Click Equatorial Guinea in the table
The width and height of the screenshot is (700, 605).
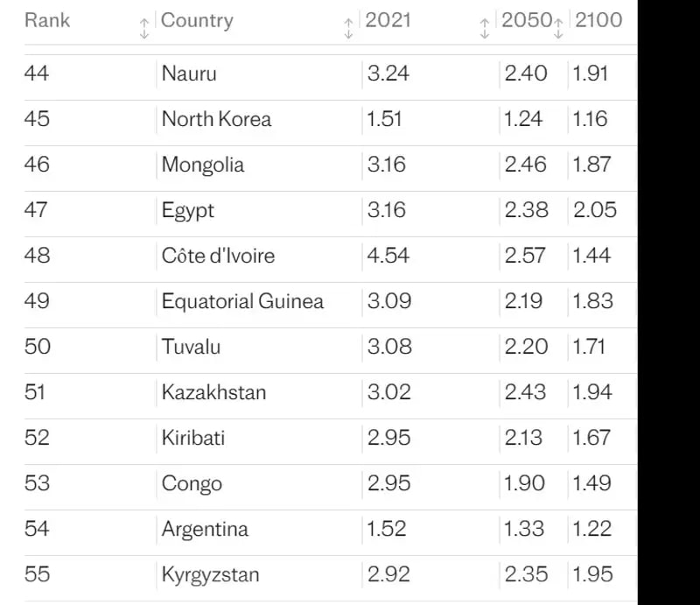(242, 301)
